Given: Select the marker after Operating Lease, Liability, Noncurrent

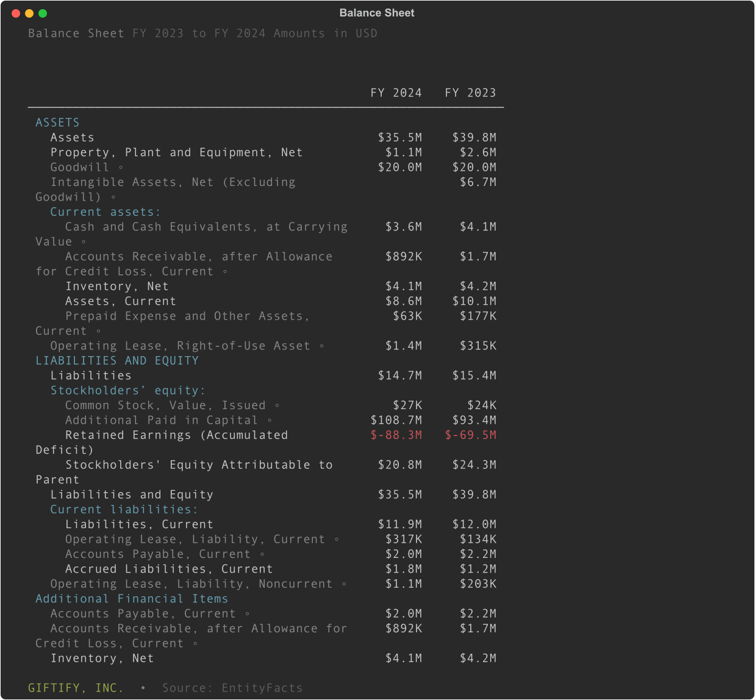Looking at the screenshot, I should (x=344, y=584).
